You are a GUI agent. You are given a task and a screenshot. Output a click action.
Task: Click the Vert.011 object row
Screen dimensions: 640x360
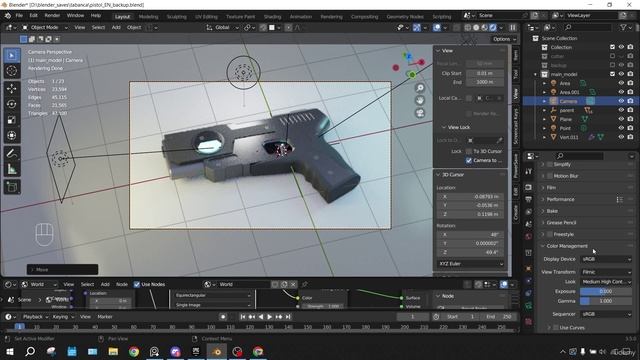pyautogui.click(x=569, y=137)
